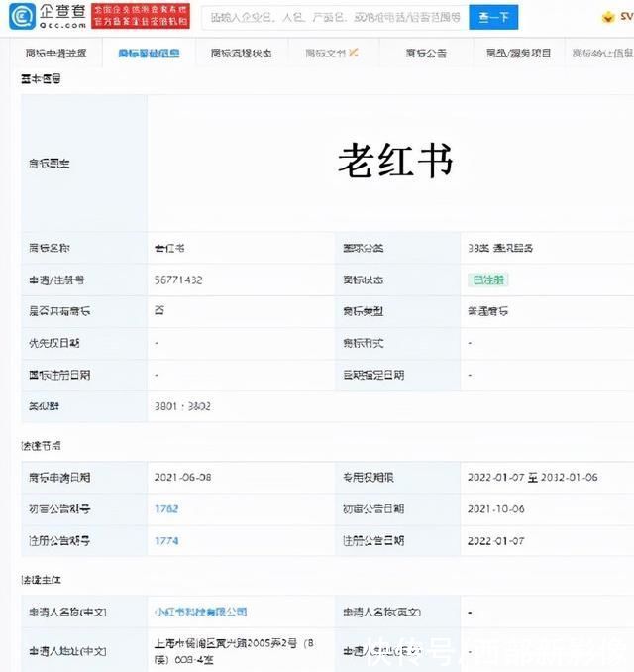Click registration announcement date 2022-01-07 value
The height and width of the screenshot is (672, 634).
click(x=496, y=541)
